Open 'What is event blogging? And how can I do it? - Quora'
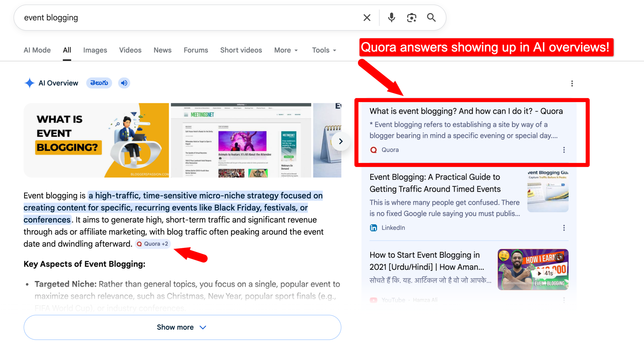This screenshot has height=346, width=644. point(466,111)
